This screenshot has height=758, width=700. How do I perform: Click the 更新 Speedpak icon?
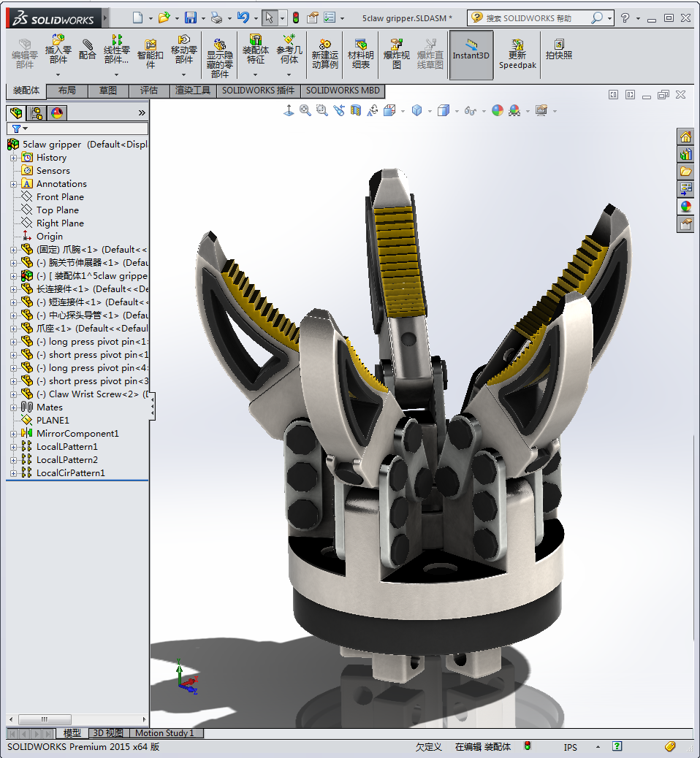coord(517,54)
